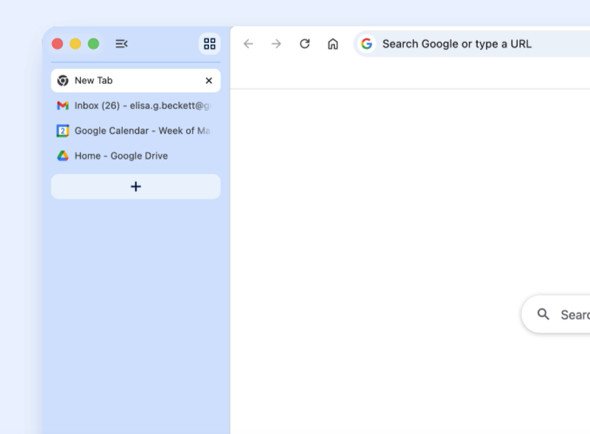Click the Gmail favicon in the tab list
Image resolution: width=590 pixels, height=434 pixels.
[x=63, y=106]
